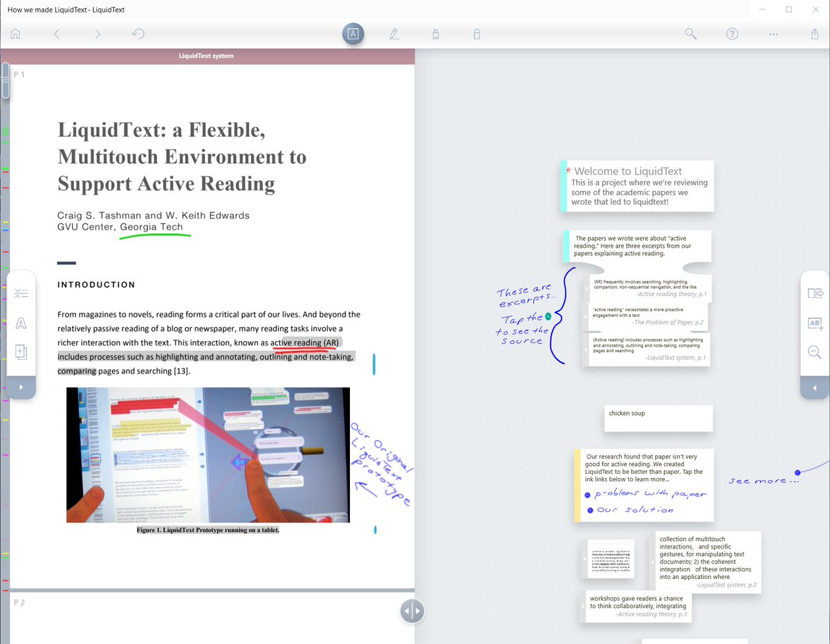Maximize the LiquidText window
830x644 pixels.
(788, 10)
